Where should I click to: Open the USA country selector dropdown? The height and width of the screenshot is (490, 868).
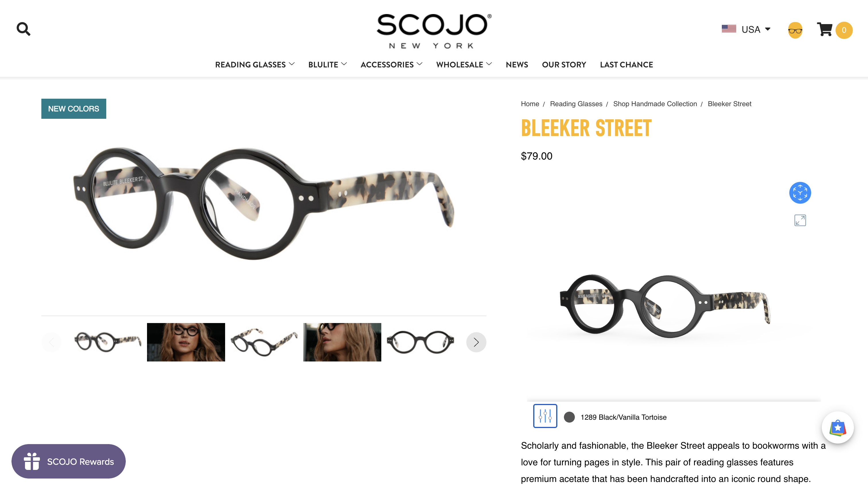click(746, 29)
